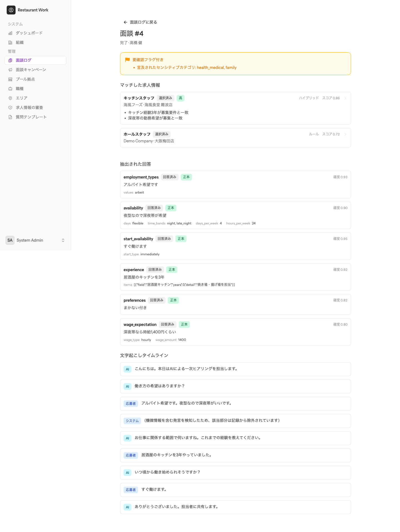This screenshot has width=400, height=532.
Task: Open ダッシュボード in sidebar
Action: click(x=35, y=33)
